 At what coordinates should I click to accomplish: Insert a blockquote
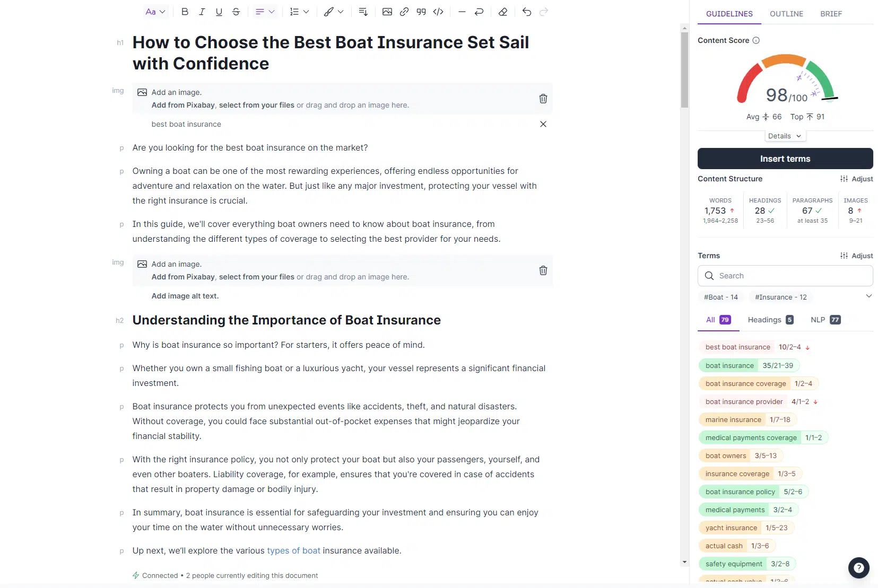[x=421, y=12]
